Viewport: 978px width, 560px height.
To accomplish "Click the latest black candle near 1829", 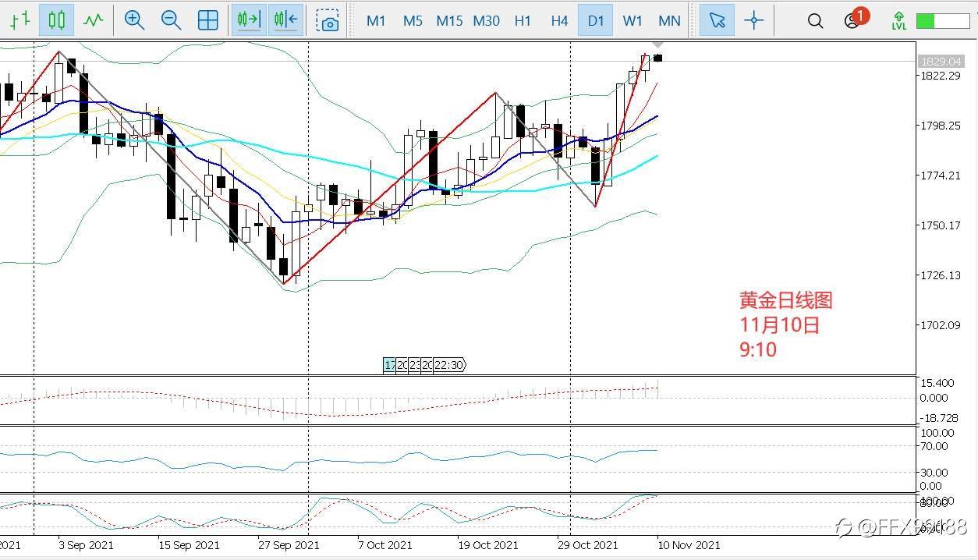I will [658, 58].
